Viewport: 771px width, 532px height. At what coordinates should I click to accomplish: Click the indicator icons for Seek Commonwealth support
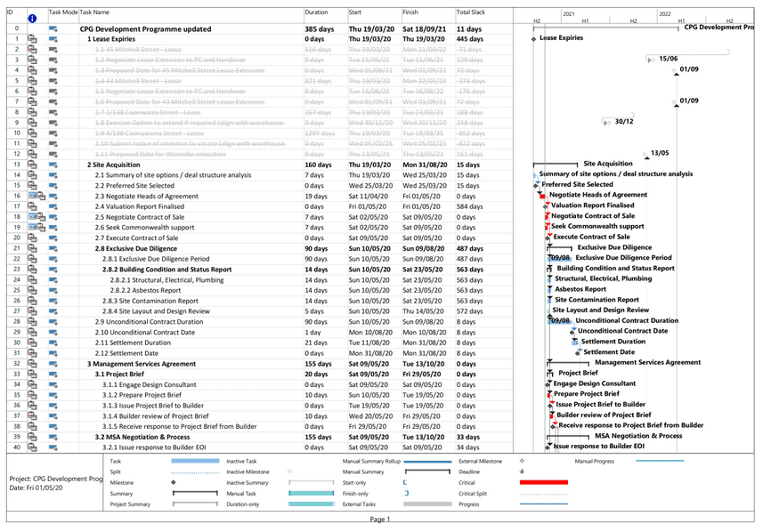click(x=37, y=228)
